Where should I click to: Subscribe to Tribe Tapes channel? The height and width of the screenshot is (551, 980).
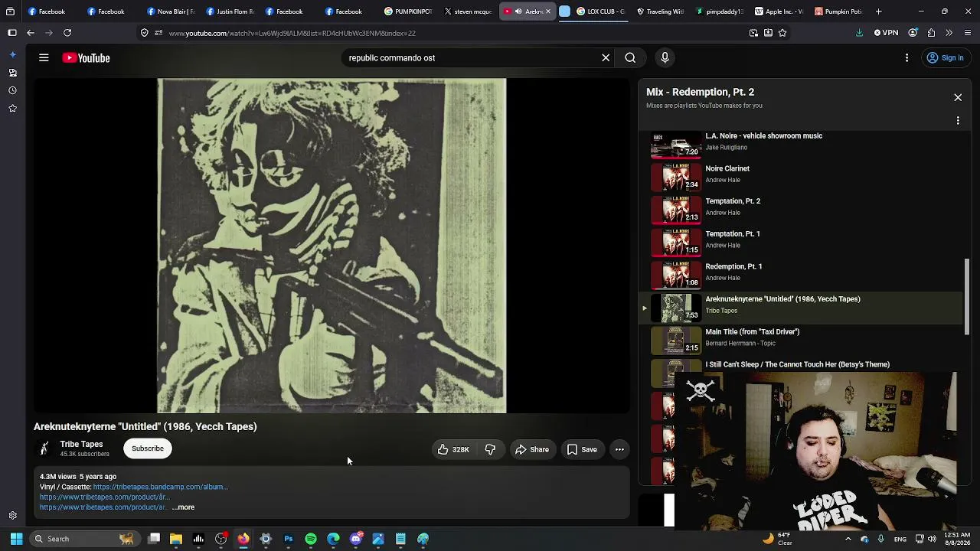[x=148, y=448]
